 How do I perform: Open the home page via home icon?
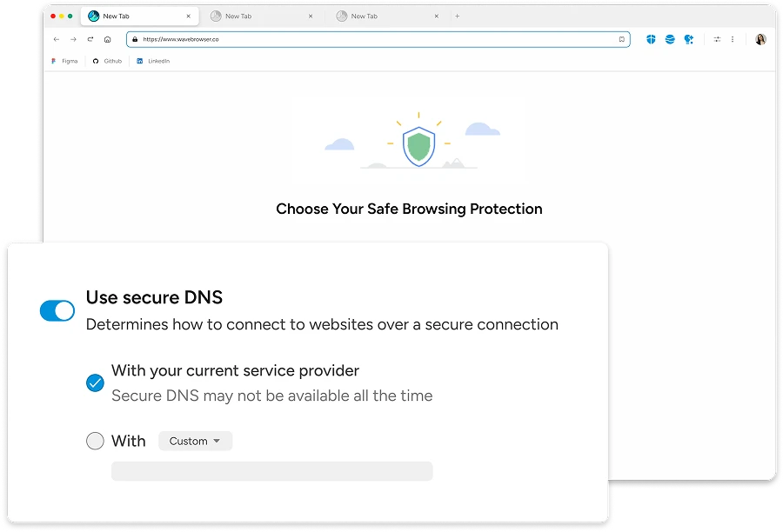click(106, 39)
